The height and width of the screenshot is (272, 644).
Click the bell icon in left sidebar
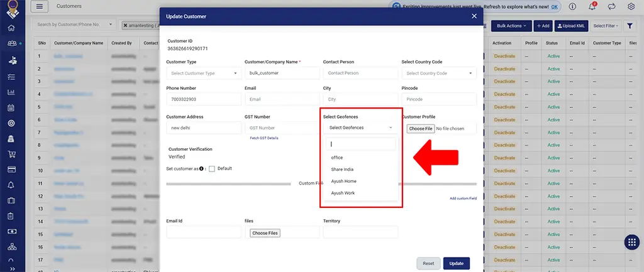pyautogui.click(x=11, y=185)
